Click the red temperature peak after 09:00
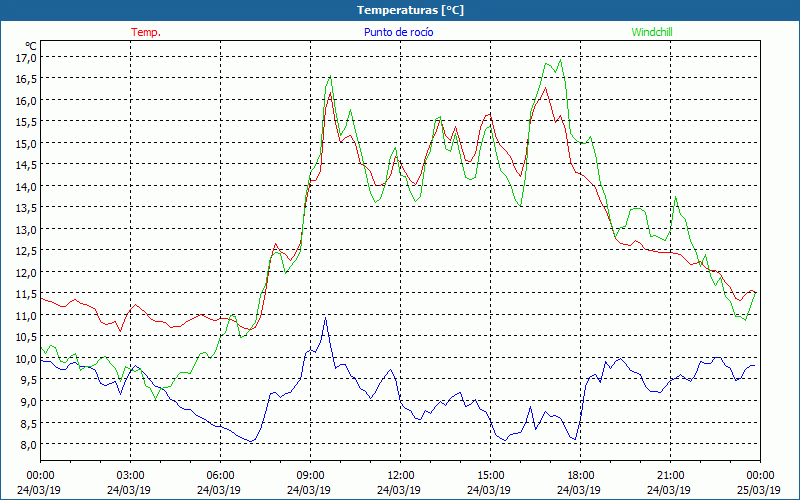Image resolution: width=800 pixels, height=500 pixels. pyautogui.click(x=330, y=93)
